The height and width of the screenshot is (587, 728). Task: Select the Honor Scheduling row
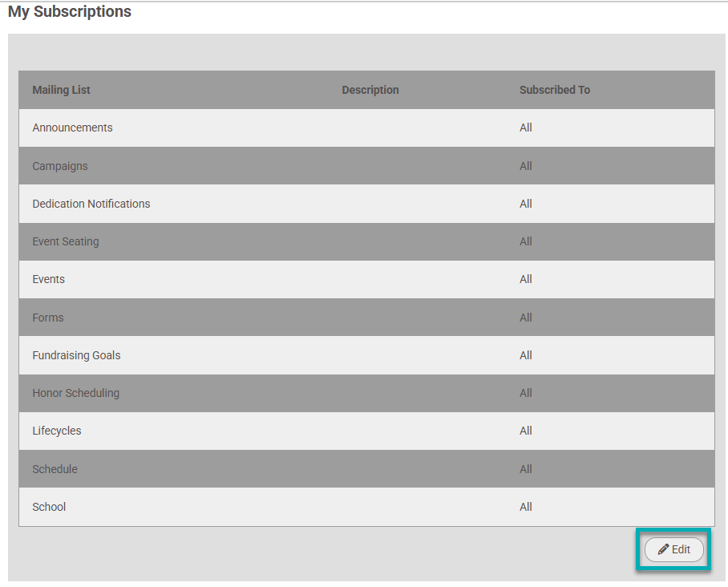click(x=76, y=393)
